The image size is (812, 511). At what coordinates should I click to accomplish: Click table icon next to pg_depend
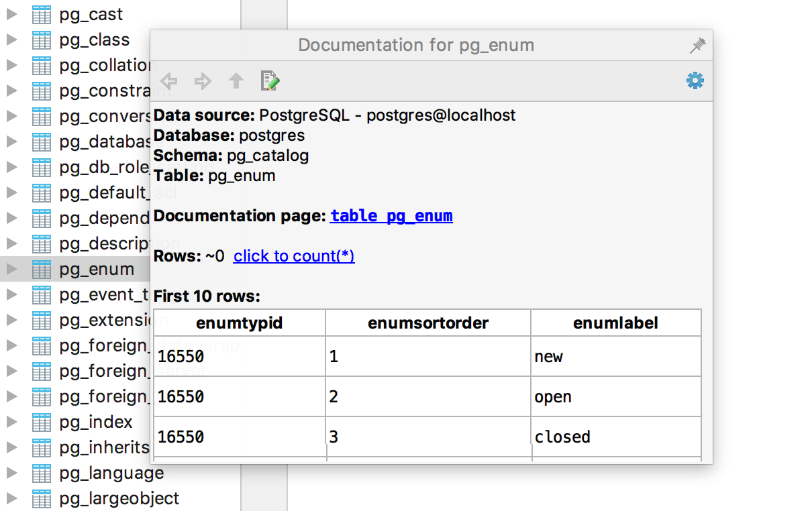click(x=42, y=218)
